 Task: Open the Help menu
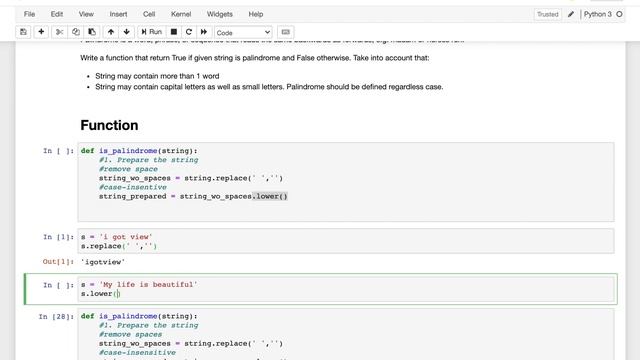[256, 14]
